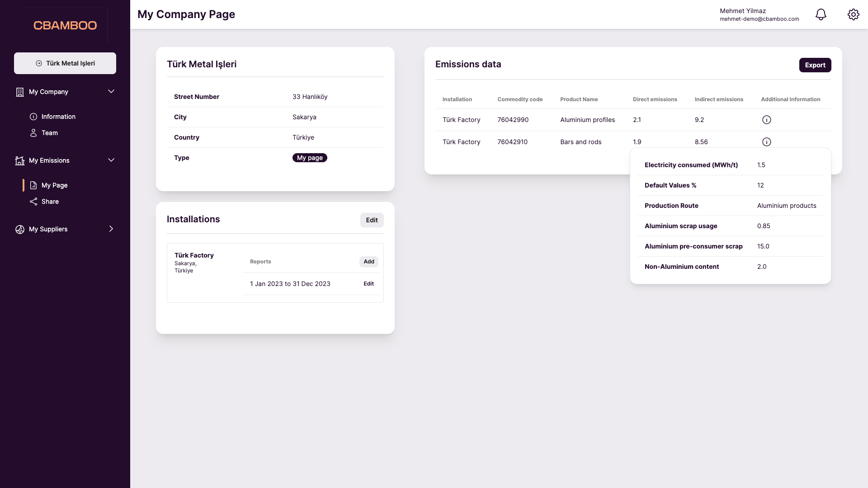Screen dimensions: 868x488
Task: Select My Page in sidebar
Action: (x=54, y=185)
